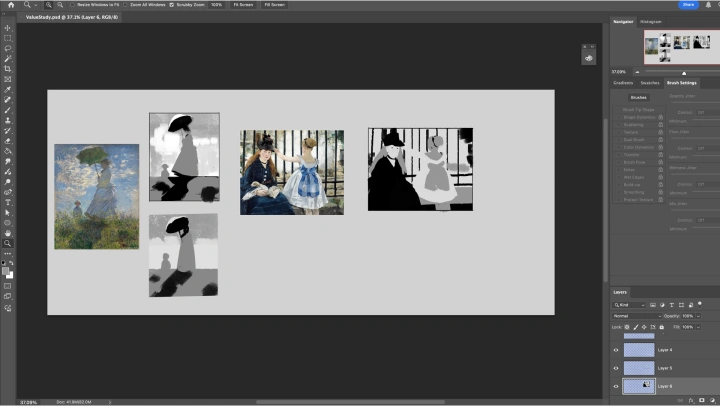The width and height of the screenshot is (720, 406).
Task: Select the Type tool
Action: [x=8, y=203]
